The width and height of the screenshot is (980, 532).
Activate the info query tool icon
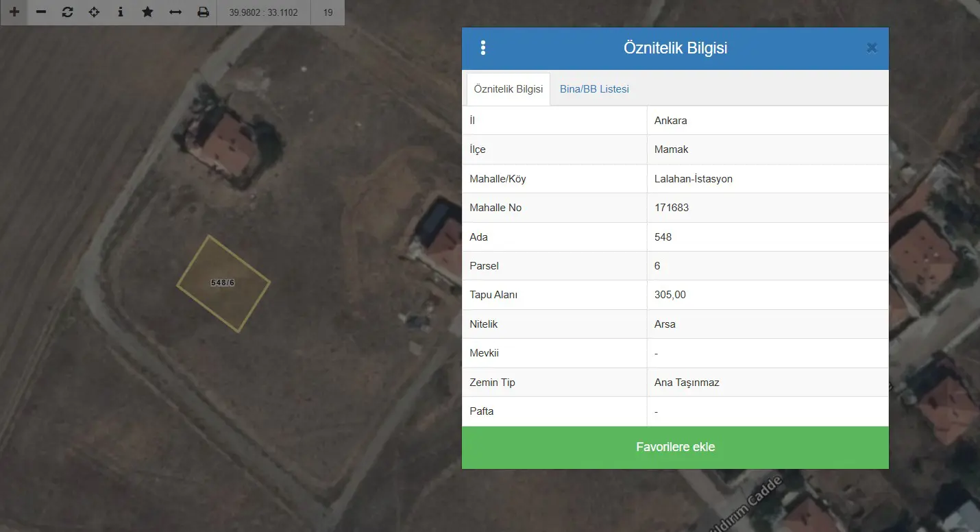tap(121, 12)
